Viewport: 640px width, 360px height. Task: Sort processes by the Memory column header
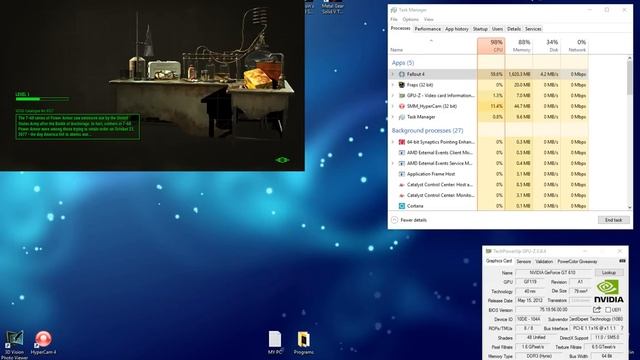tap(519, 46)
